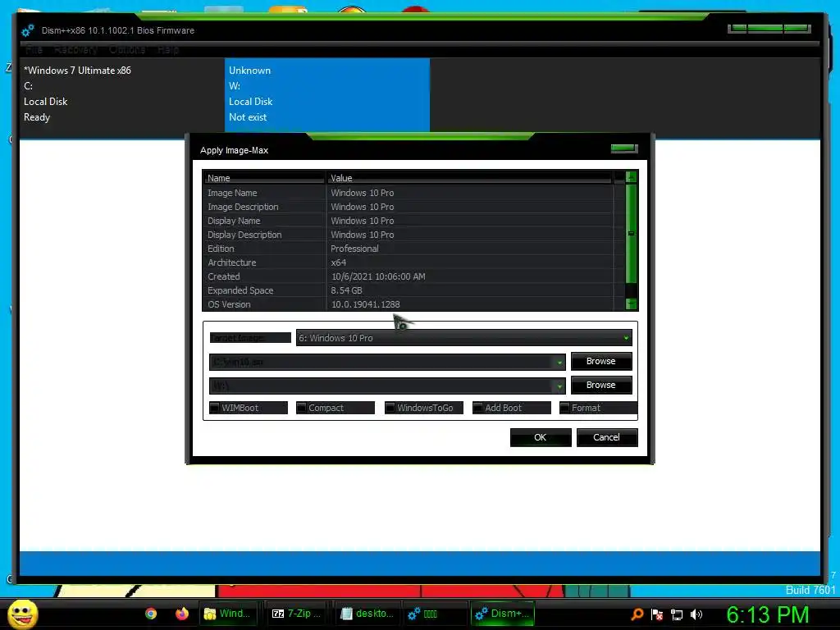The height and width of the screenshot is (630, 840).
Task: Show the 6:13 PM taskbar clock
Action: tap(767, 614)
